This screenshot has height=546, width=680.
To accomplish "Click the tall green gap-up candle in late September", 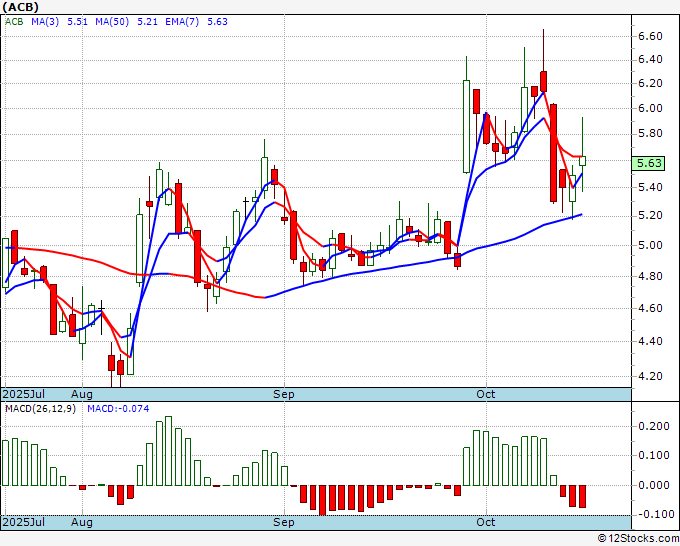I will pyautogui.click(x=466, y=126).
